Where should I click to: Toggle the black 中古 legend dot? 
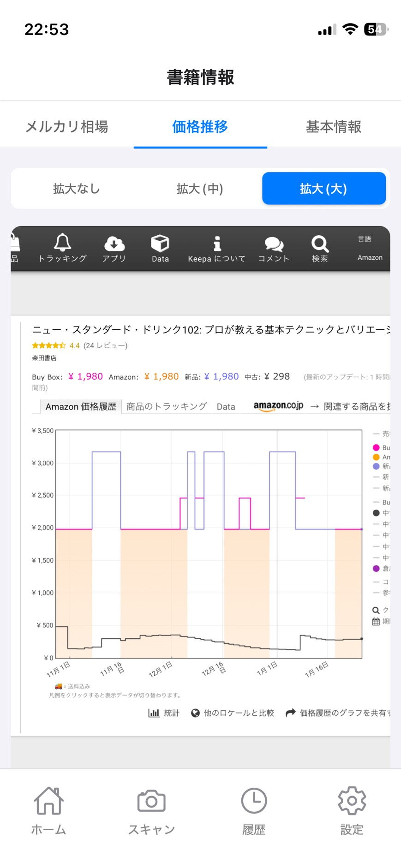pyautogui.click(x=376, y=513)
